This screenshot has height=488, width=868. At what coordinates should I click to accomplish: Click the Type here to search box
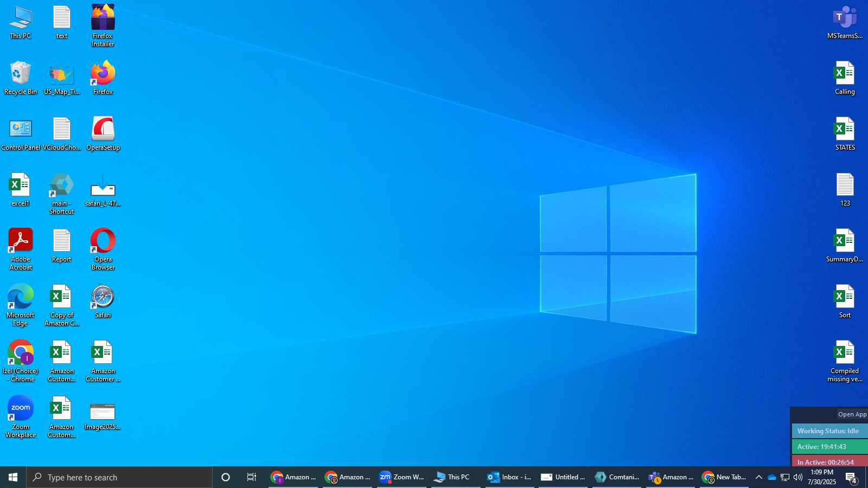tap(119, 477)
